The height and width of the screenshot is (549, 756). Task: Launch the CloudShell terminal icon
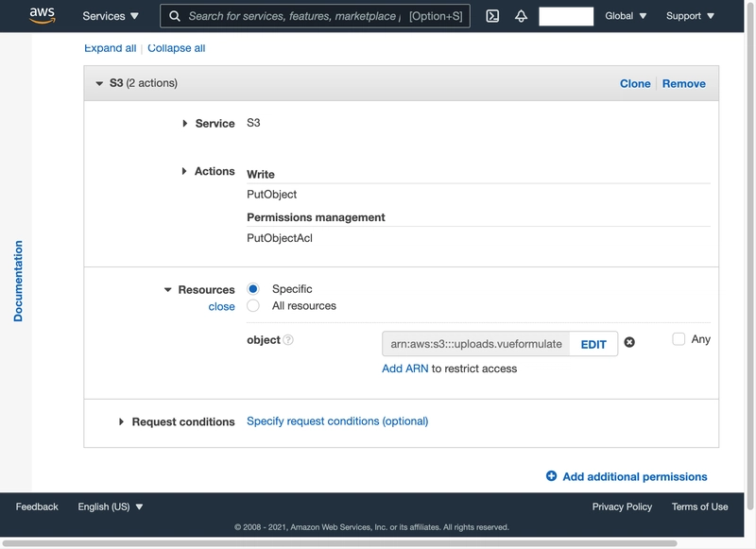point(492,16)
